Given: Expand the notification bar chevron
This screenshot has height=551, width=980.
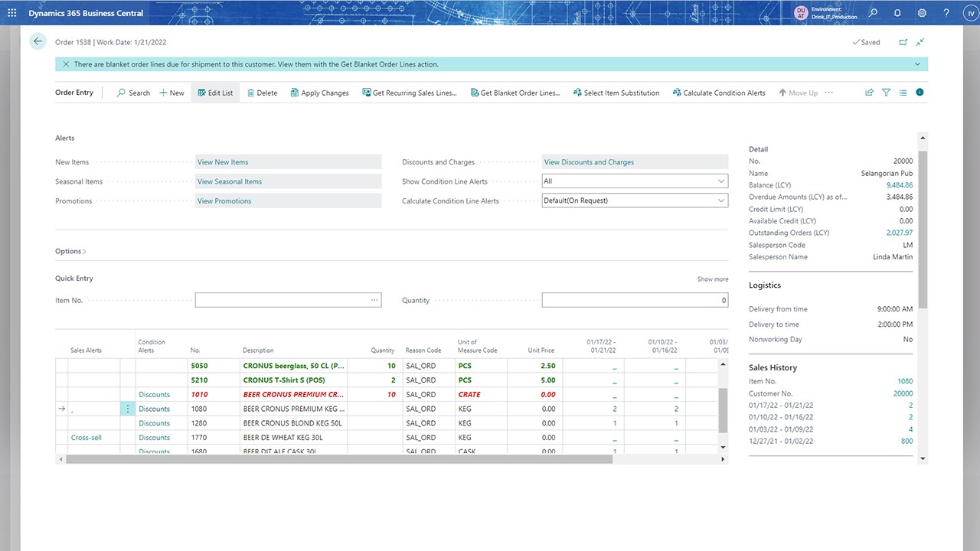Looking at the screenshot, I should tap(917, 64).
